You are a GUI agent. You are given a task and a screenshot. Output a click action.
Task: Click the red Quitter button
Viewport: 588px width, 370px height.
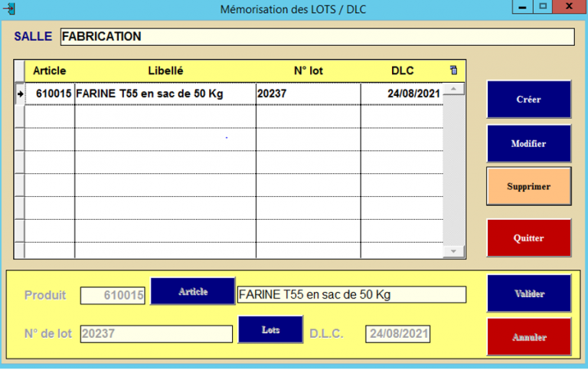click(x=528, y=238)
